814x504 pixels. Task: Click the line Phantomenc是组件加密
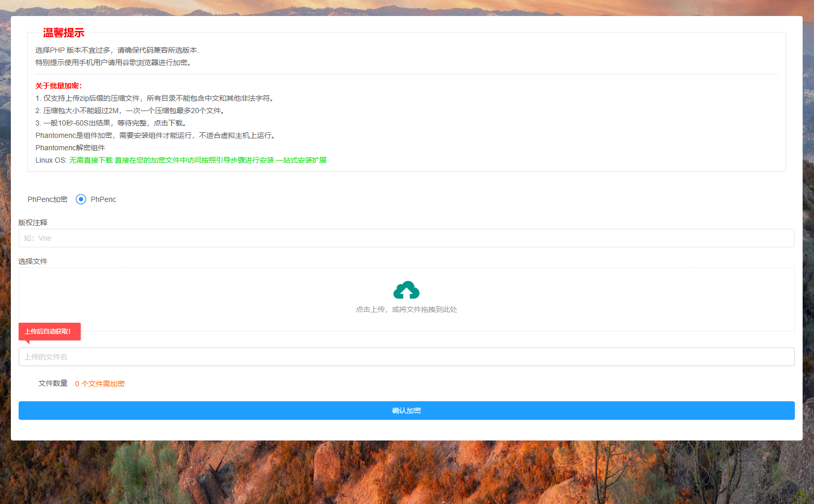click(157, 135)
